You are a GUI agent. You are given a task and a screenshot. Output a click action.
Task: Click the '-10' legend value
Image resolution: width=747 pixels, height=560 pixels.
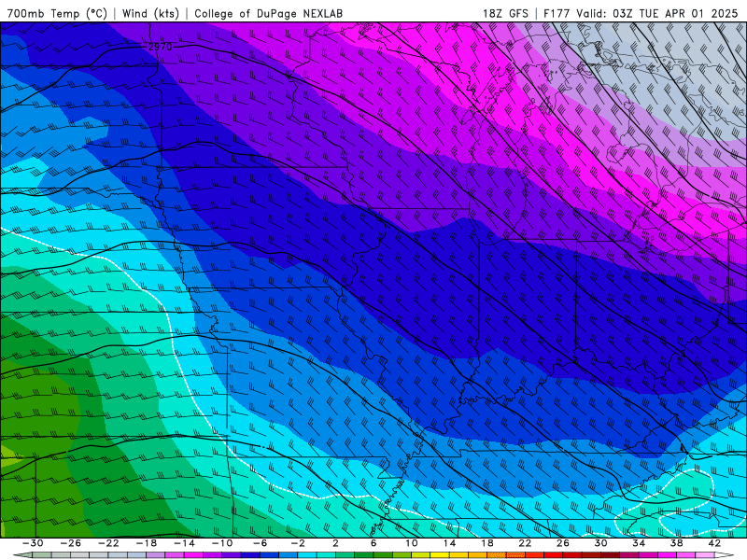click(221, 543)
